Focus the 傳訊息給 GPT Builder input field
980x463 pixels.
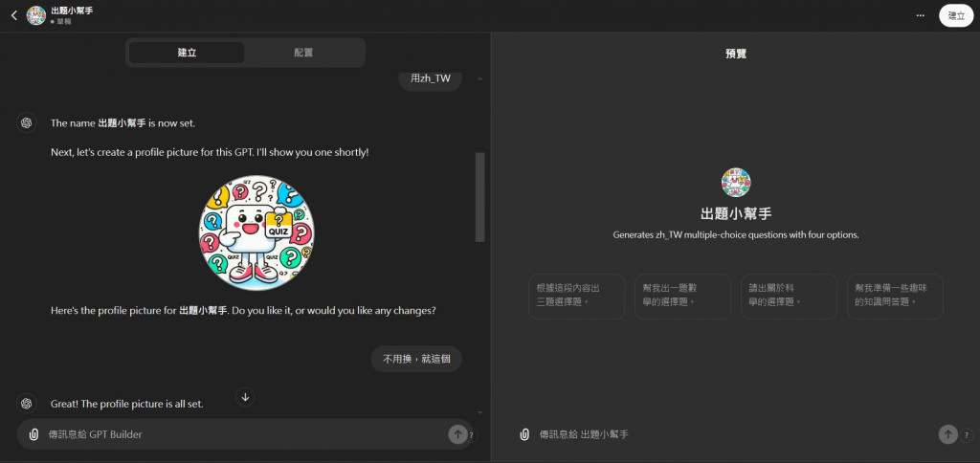244,434
